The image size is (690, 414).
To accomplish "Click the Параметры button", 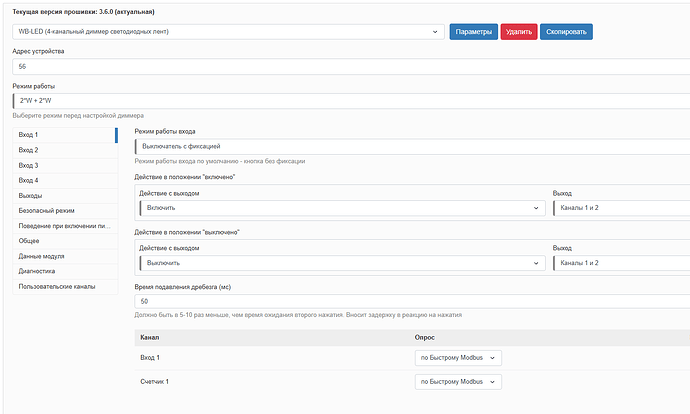I will 473,32.
